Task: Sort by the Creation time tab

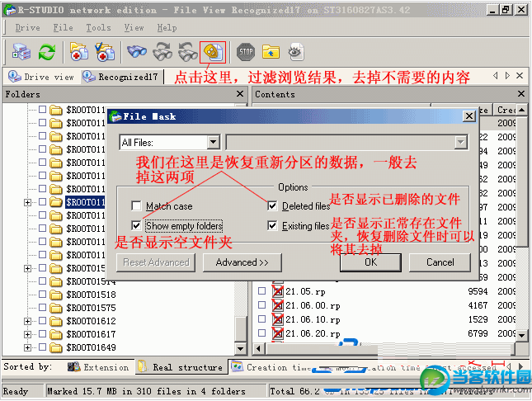Action: pyautogui.click(x=270, y=367)
